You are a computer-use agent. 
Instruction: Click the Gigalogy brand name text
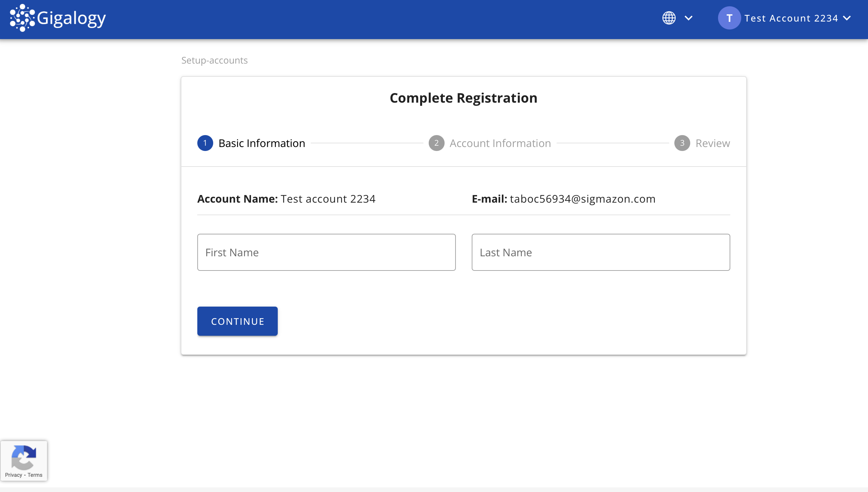pos(71,18)
